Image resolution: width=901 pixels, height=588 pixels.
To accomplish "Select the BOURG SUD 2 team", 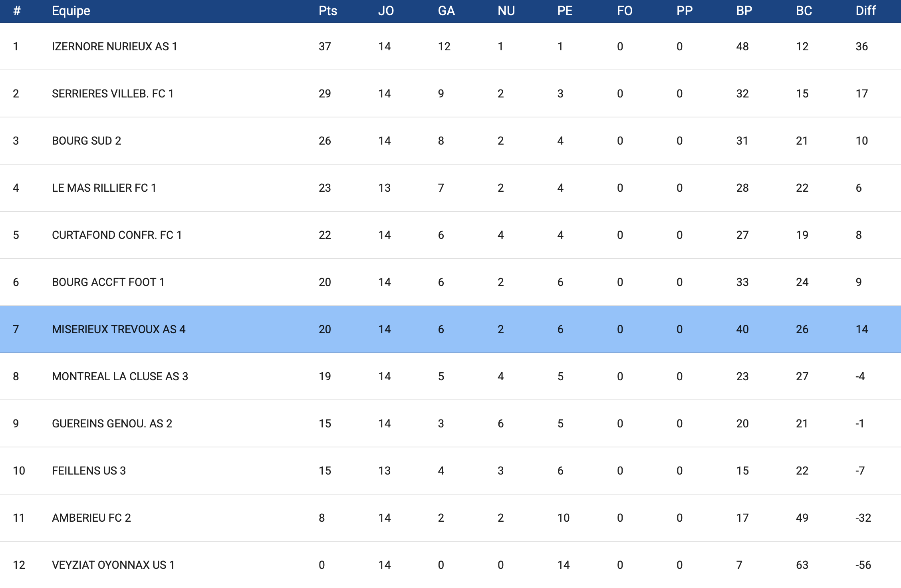I will coord(86,141).
